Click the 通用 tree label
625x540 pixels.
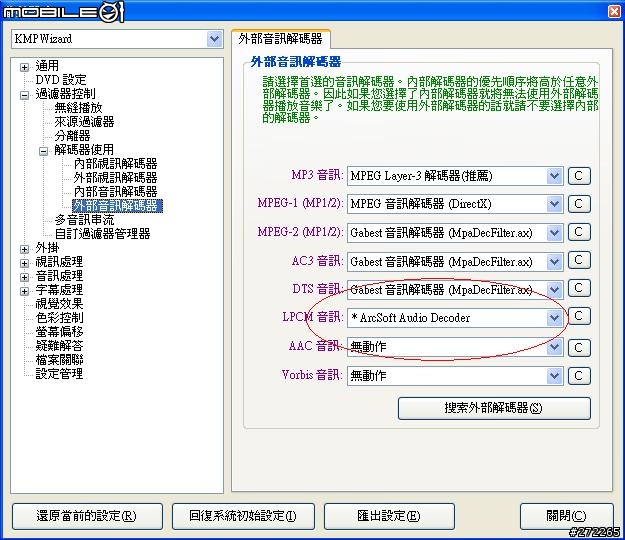pos(47,66)
